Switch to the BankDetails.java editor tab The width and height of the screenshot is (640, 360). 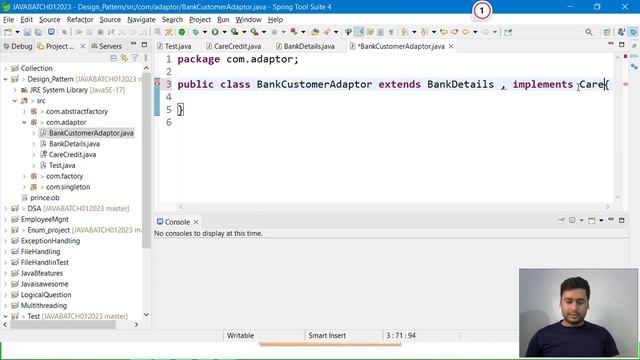pos(305,47)
